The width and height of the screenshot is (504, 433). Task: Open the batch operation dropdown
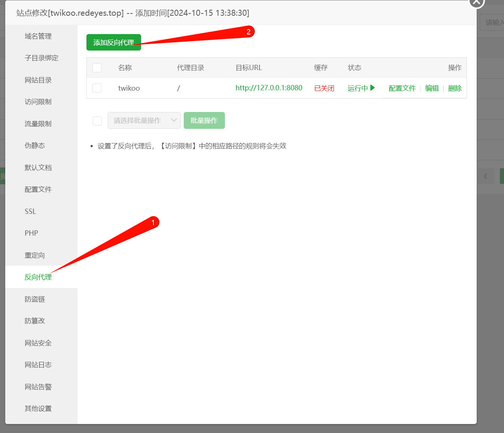pyautogui.click(x=144, y=121)
